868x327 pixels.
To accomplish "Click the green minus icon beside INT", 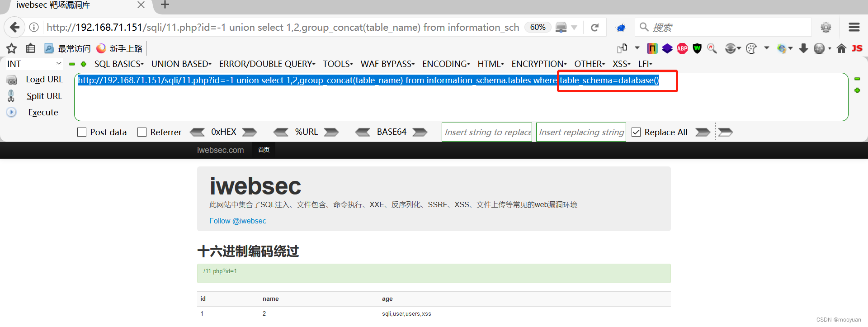I will pyautogui.click(x=72, y=64).
